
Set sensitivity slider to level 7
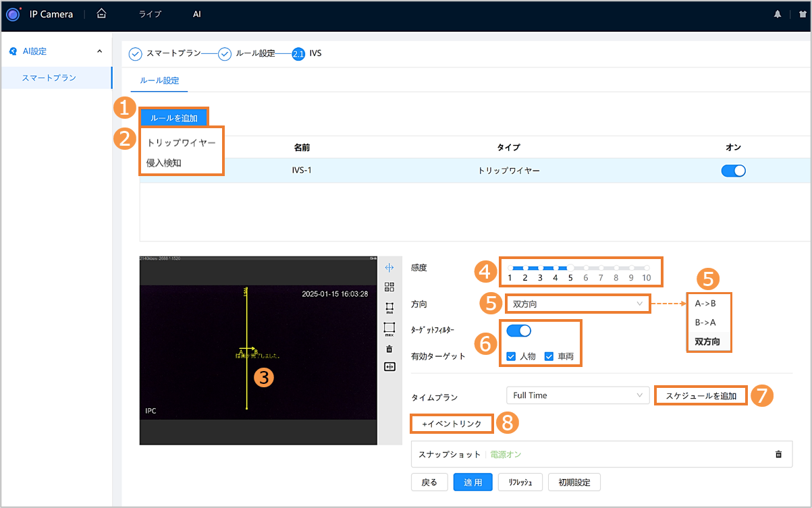coord(601,268)
